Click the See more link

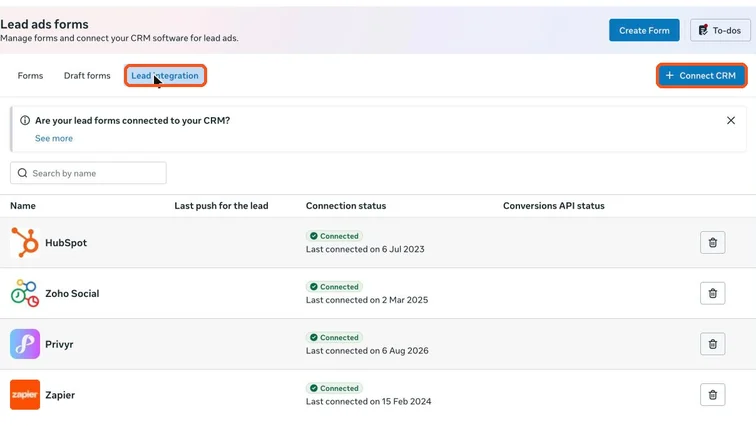click(x=54, y=138)
